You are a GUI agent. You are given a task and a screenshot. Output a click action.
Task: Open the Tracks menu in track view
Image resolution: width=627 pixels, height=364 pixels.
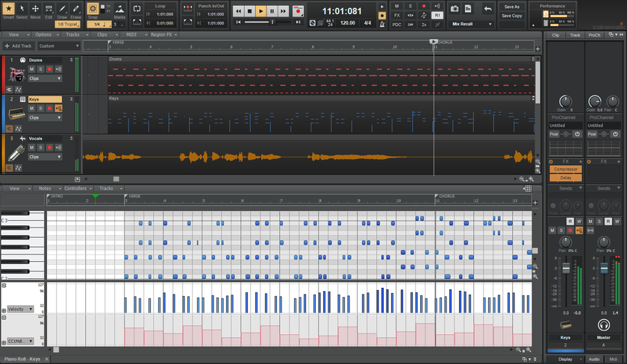tap(75, 35)
